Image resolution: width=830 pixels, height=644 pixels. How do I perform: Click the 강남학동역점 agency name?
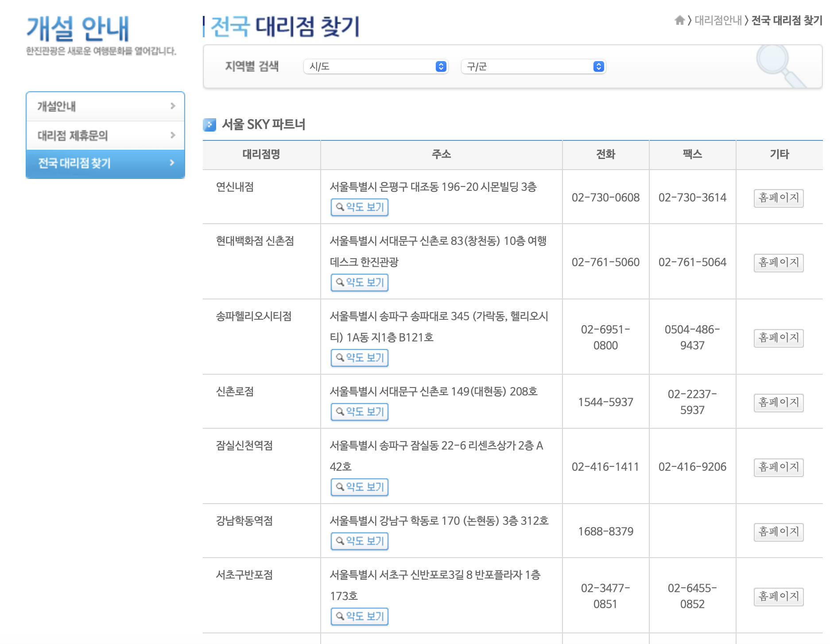(244, 521)
